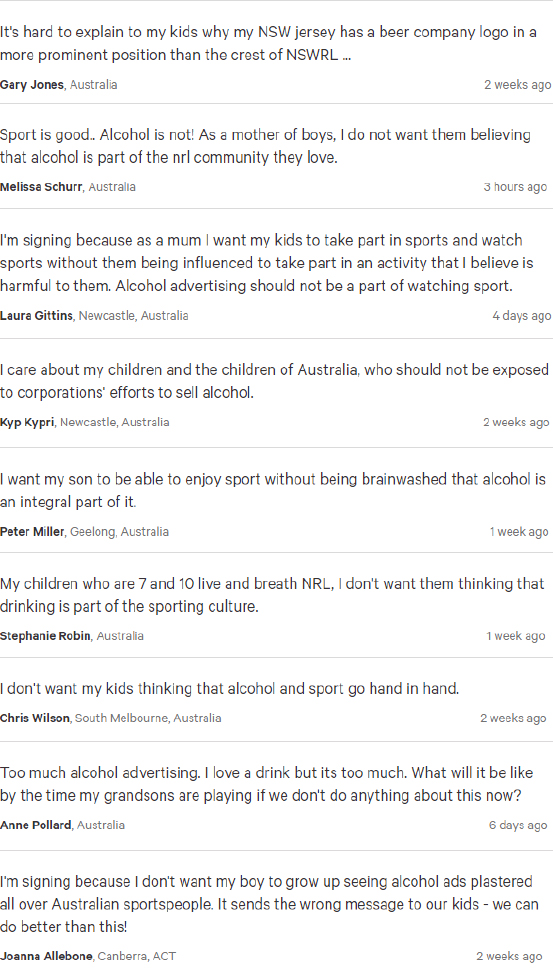Viewport: 553px width, 977px height.
Task: Click the '3 hours ago' timestamp
Action: pyautogui.click(x=515, y=187)
